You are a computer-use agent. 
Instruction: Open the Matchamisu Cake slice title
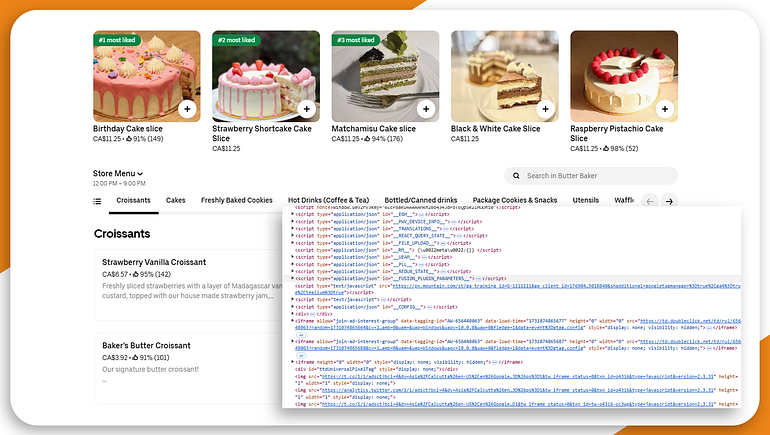pos(374,129)
